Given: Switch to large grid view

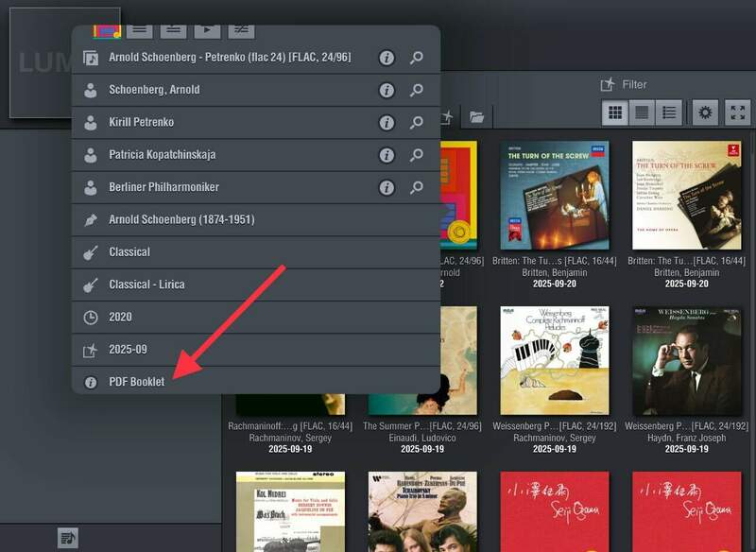Looking at the screenshot, I should tap(615, 112).
